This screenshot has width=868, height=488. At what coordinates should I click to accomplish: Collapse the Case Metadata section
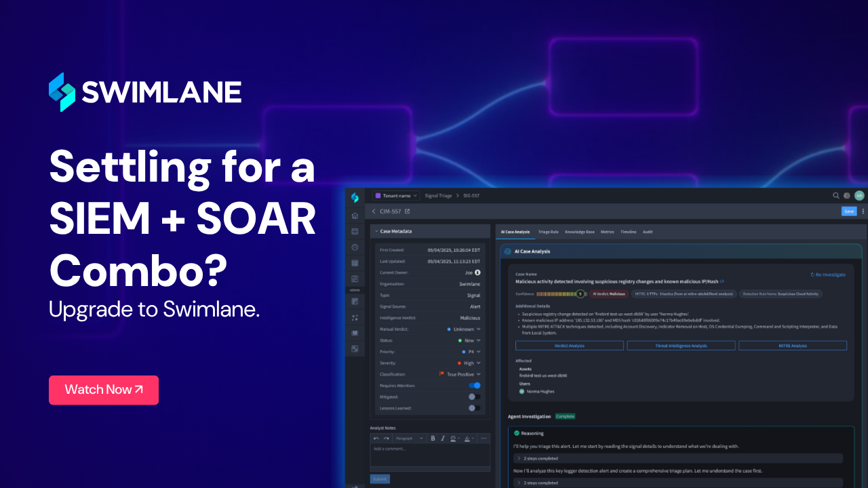(377, 231)
